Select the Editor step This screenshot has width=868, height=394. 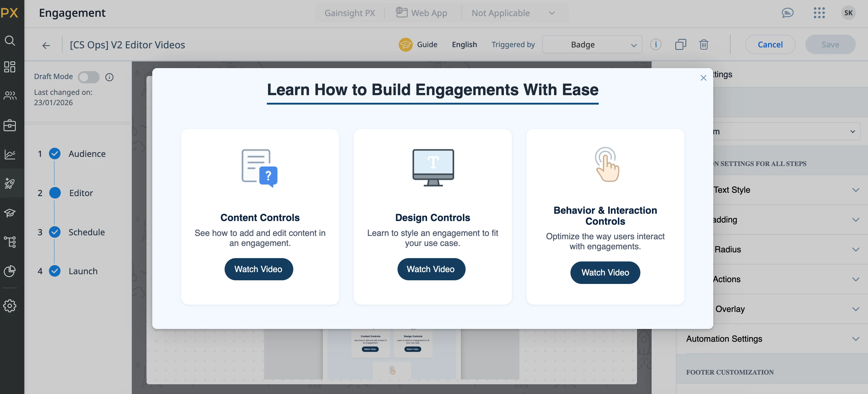(81, 193)
